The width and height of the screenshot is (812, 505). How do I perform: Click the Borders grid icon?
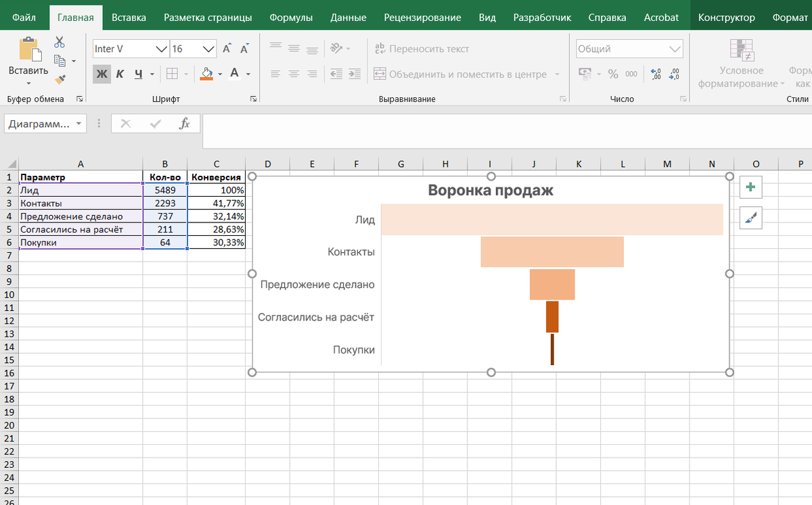(x=173, y=74)
